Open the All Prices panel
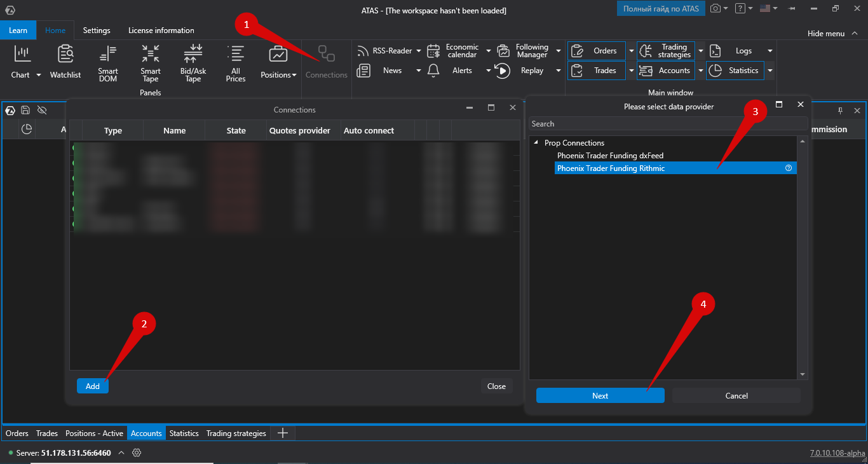 click(236, 64)
